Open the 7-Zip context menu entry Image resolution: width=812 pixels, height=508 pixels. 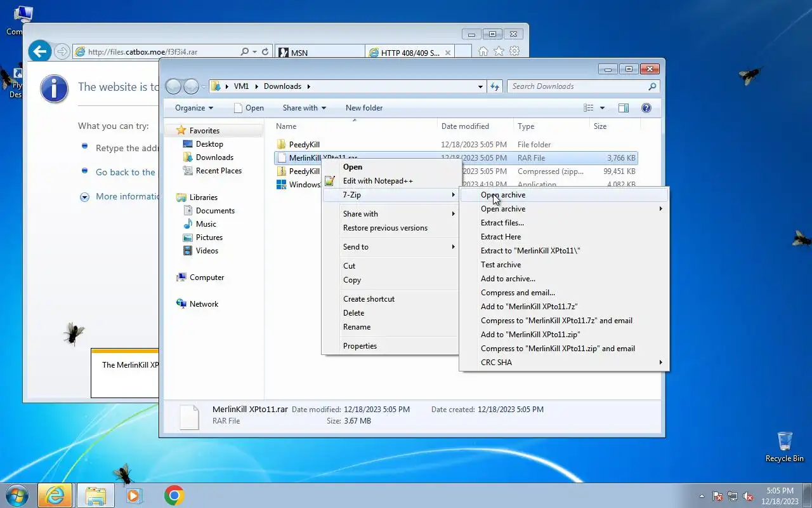(x=390, y=195)
